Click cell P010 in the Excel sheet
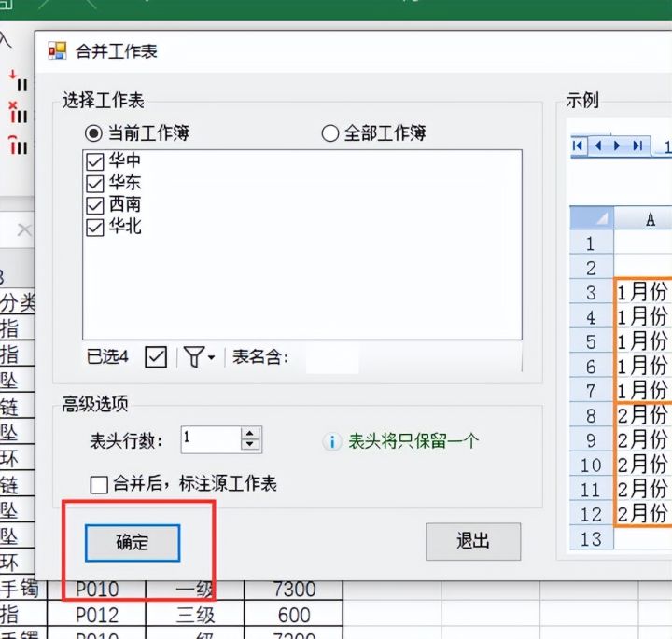672x639 pixels. (x=97, y=590)
